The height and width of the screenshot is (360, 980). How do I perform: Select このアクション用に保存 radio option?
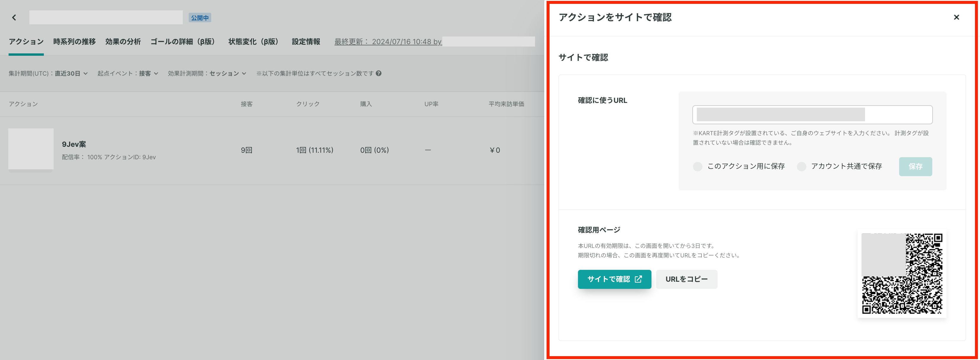coord(697,166)
